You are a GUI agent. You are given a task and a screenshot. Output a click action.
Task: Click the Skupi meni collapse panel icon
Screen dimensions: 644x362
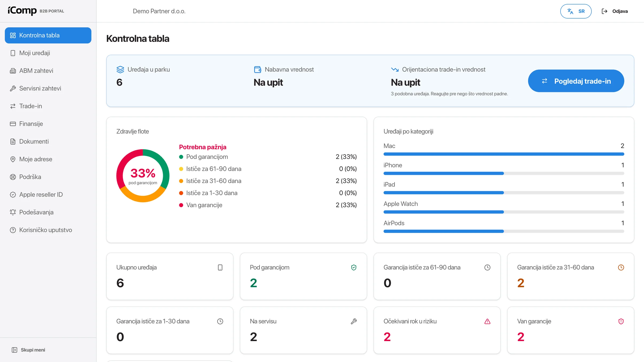pos(14,350)
